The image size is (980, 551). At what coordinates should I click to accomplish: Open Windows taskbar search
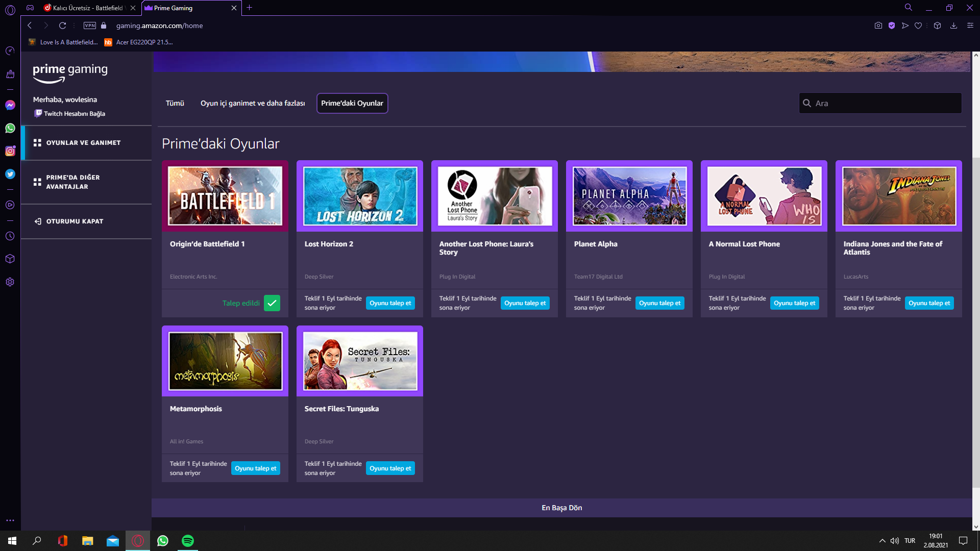(x=37, y=541)
